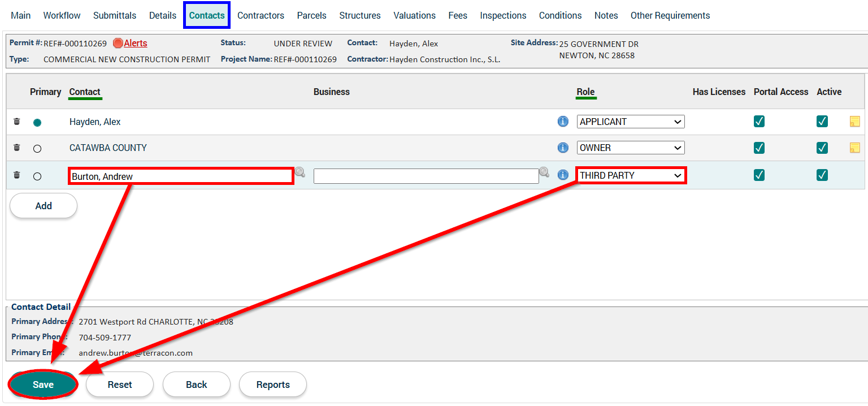Open info icon for Hayden, Alex
This screenshot has height=406, width=868.
(563, 122)
